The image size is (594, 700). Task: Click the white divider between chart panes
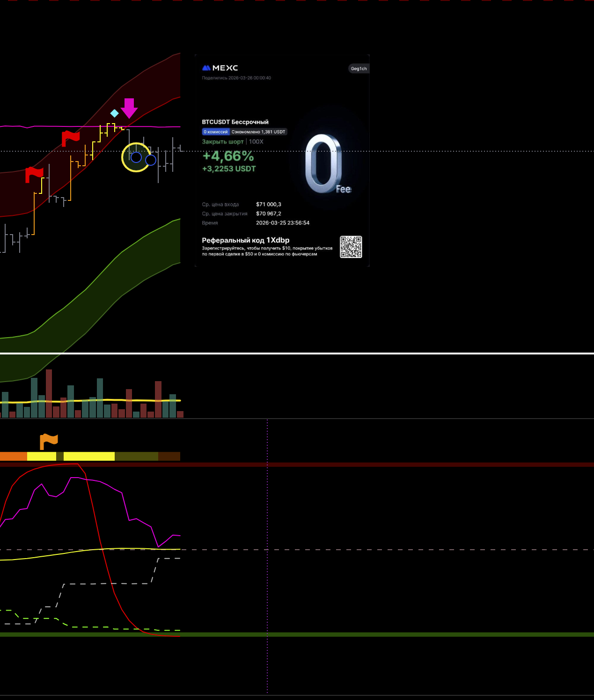click(297, 353)
